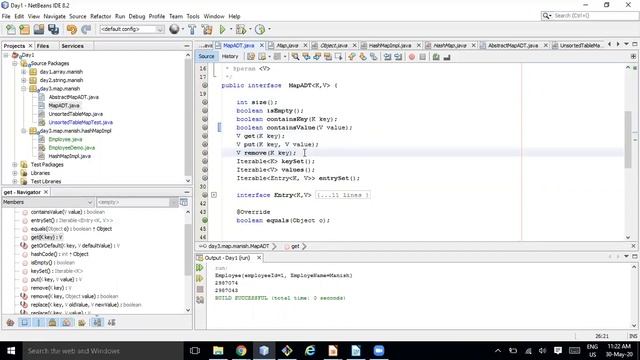This screenshot has height=360, width=640.
Task: Click the Build Project hammer icon
Action: pos(192,29)
